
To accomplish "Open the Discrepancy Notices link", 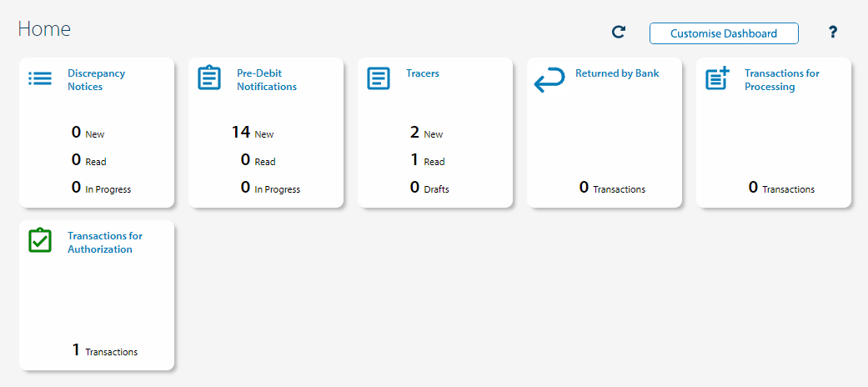I will coord(97,80).
